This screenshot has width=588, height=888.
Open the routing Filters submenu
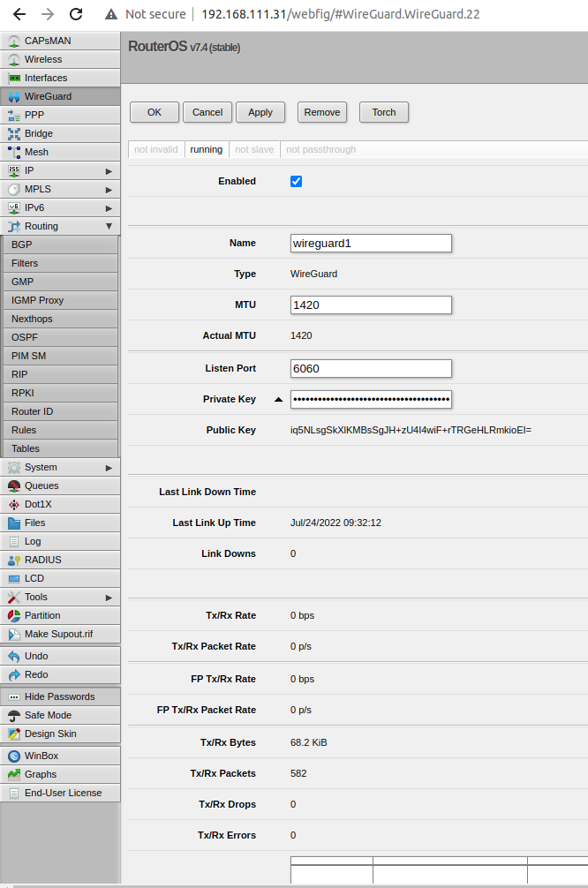(x=61, y=263)
